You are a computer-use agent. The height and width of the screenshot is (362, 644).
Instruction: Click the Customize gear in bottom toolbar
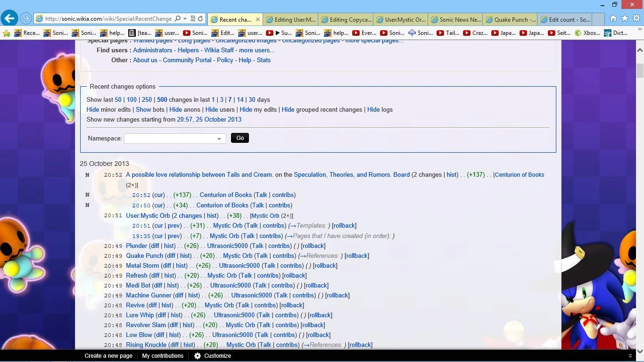click(198, 356)
